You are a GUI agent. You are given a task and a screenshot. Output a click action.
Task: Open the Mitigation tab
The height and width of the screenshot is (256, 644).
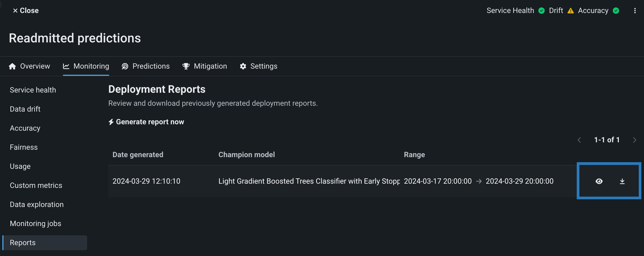[x=205, y=66]
